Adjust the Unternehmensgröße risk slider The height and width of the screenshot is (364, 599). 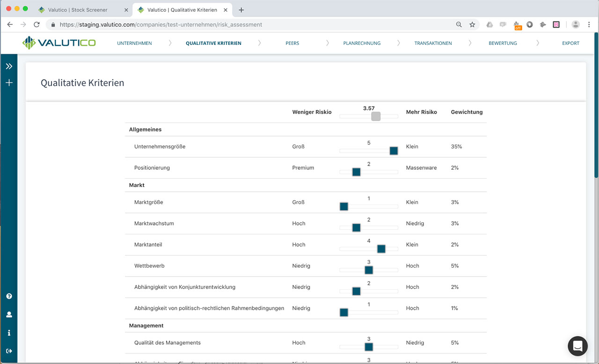[x=394, y=151]
